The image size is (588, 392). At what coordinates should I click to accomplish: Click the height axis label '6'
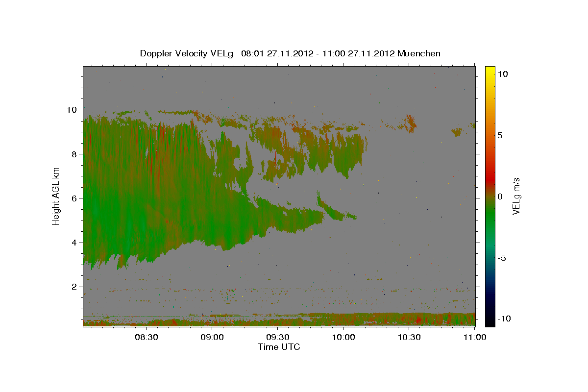pos(74,198)
